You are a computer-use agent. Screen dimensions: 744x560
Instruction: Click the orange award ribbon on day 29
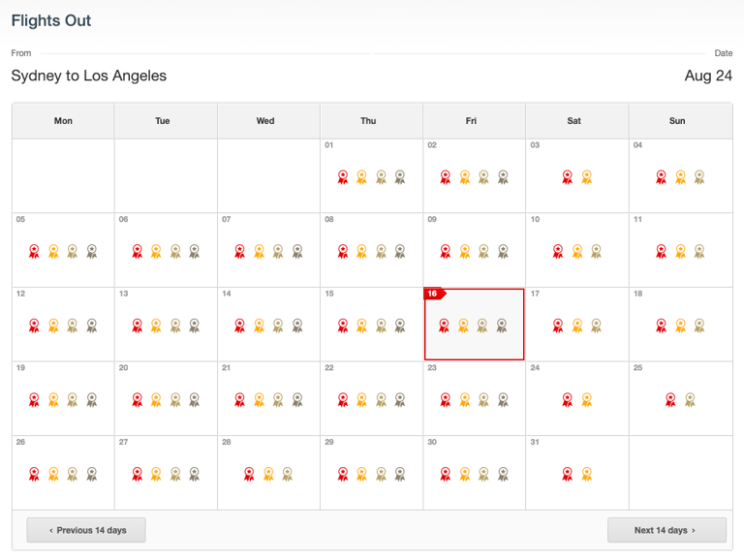click(x=361, y=474)
